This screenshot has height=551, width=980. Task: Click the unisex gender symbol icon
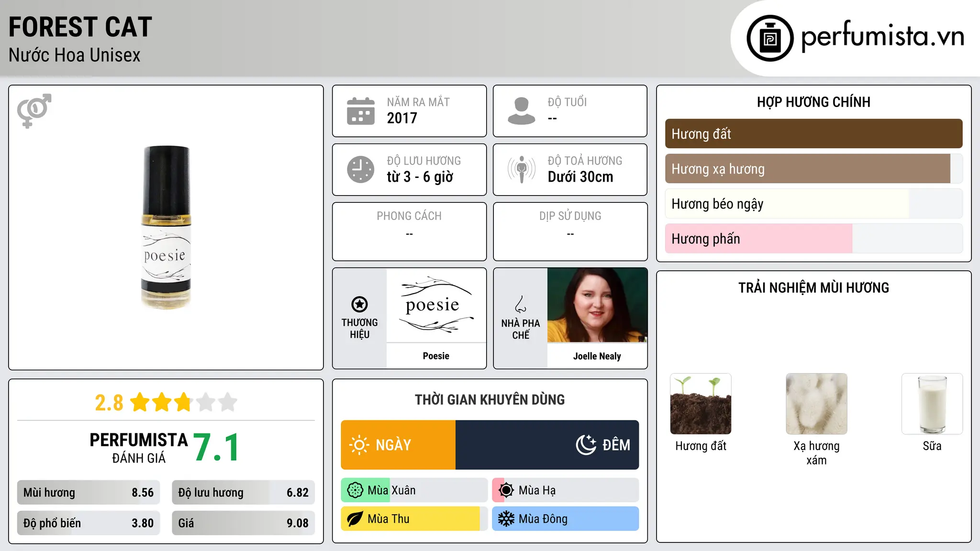coord(34,110)
